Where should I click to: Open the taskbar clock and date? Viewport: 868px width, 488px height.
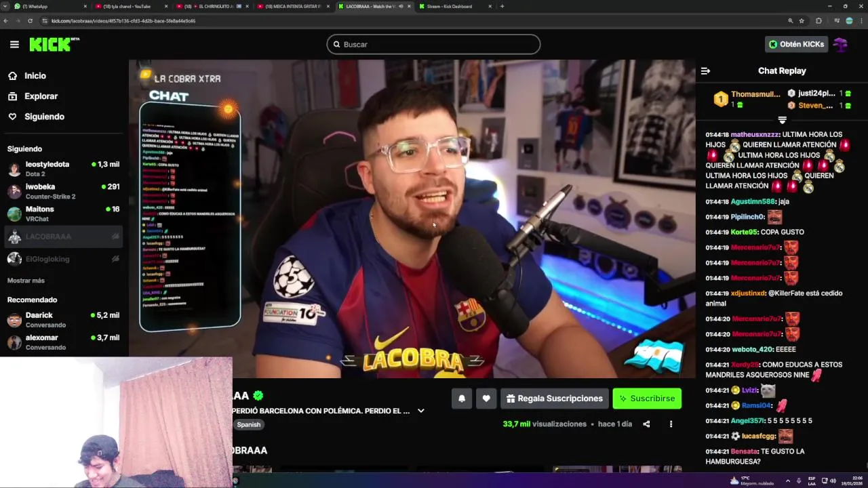852,481
